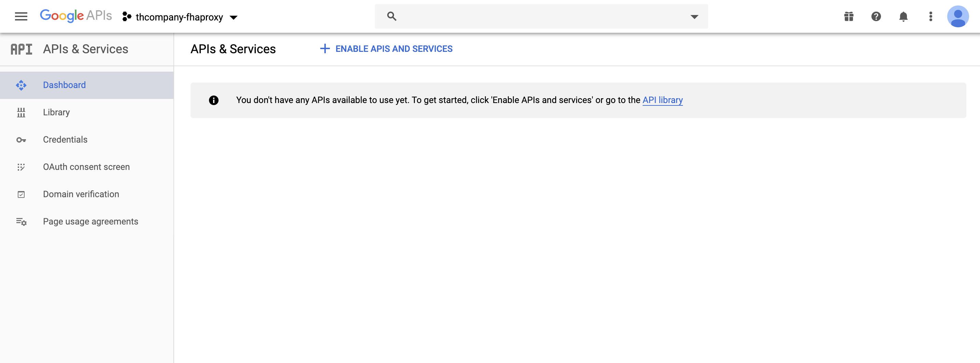Follow the API library link
Screen dimensions: 980x363
[662, 100]
